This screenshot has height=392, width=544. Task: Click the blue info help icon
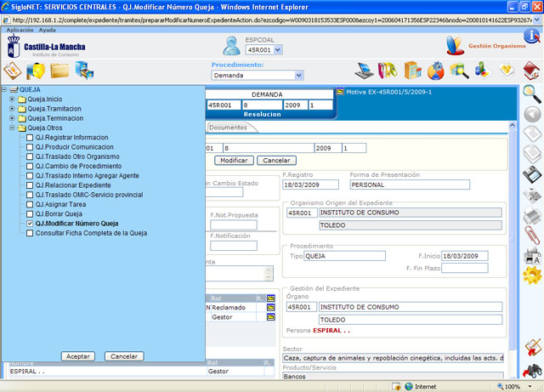(x=531, y=36)
